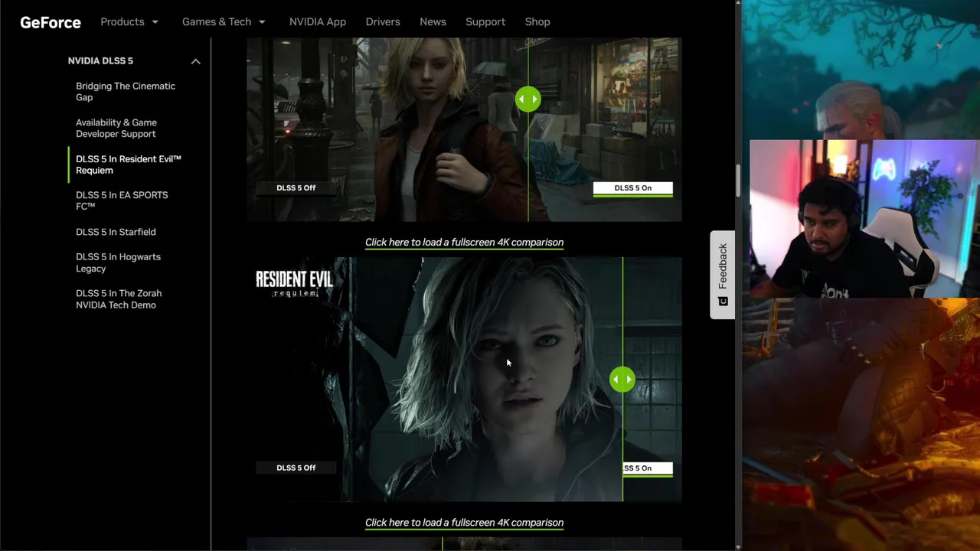Open the Products dropdown menu
980x551 pixels.
129,21
